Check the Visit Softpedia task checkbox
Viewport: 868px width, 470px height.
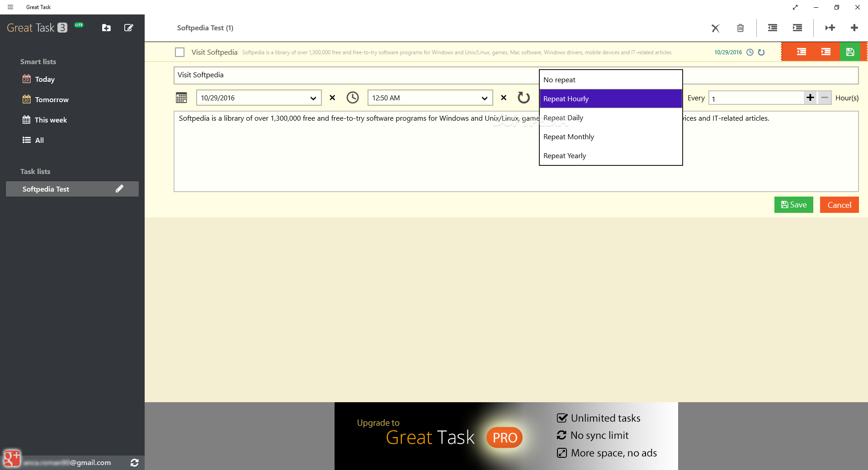[x=179, y=52]
